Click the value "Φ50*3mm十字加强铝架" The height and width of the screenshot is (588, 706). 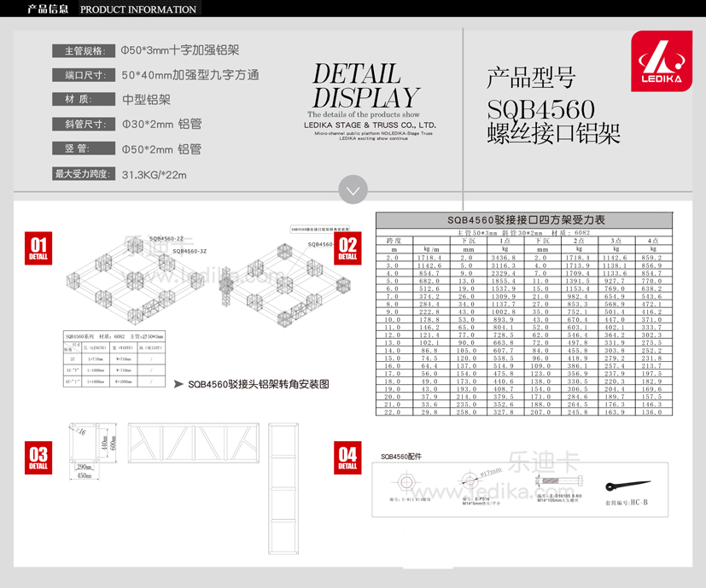(179, 50)
